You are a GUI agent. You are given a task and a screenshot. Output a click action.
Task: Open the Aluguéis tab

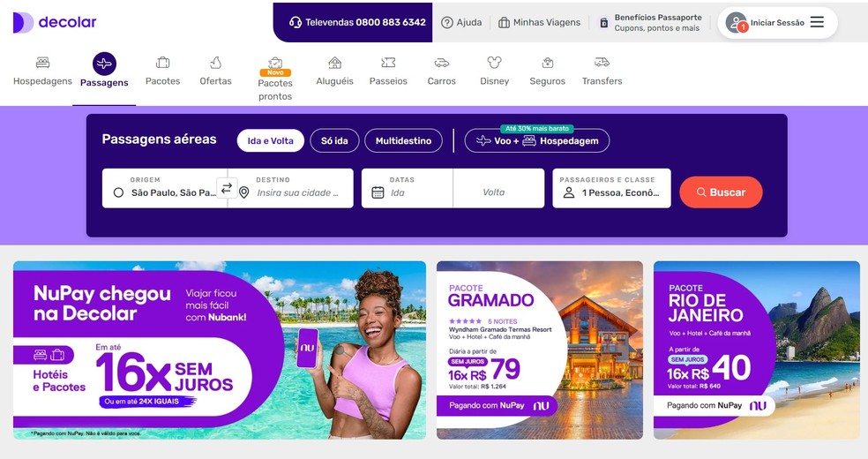click(x=334, y=71)
